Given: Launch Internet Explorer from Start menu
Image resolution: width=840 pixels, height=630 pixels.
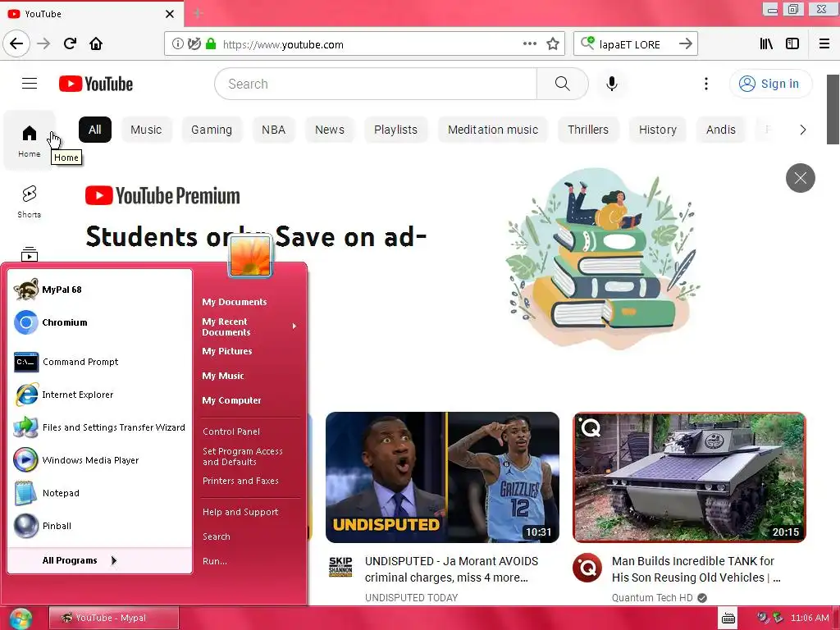Looking at the screenshot, I should click(x=100, y=395).
